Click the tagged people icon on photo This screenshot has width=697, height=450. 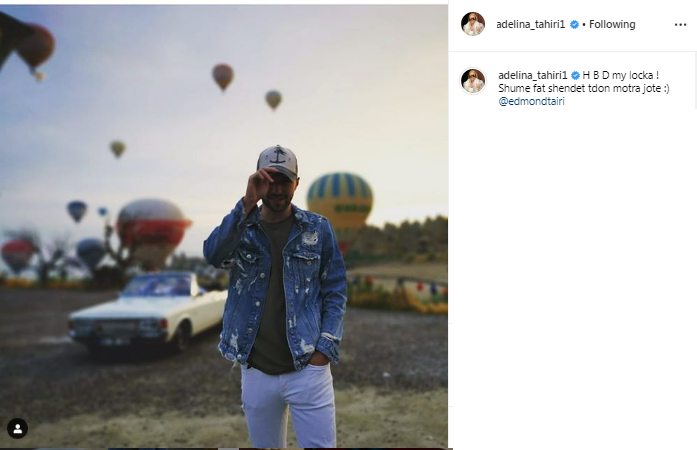tap(17, 428)
